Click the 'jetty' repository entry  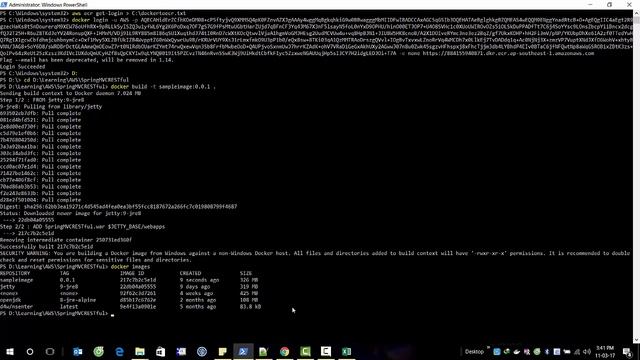click(7, 287)
